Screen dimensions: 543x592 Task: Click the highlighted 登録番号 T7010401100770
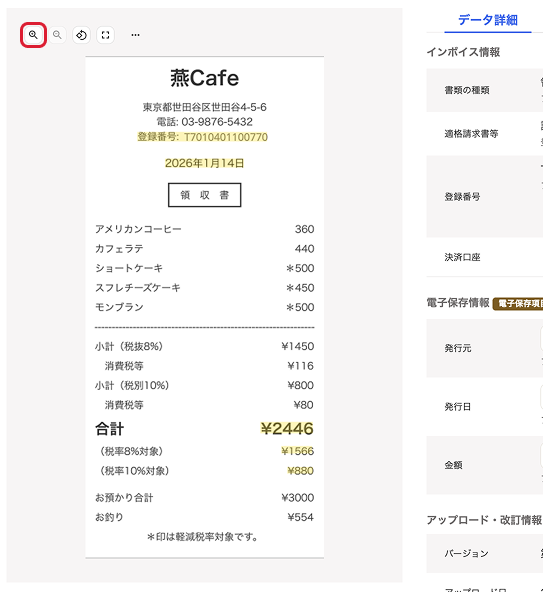[203, 137]
